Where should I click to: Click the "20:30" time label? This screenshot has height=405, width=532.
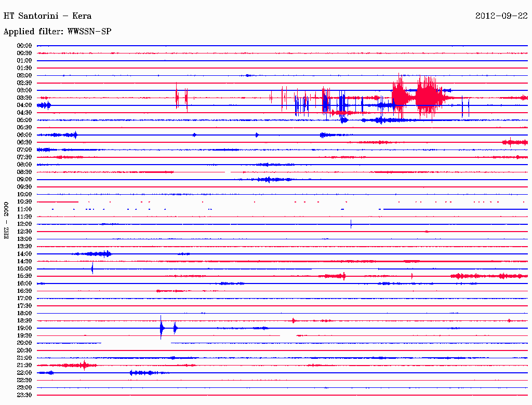click(x=24, y=350)
